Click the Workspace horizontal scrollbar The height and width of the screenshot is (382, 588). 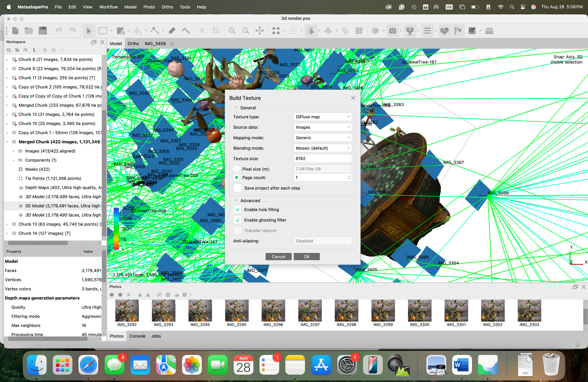point(39,243)
